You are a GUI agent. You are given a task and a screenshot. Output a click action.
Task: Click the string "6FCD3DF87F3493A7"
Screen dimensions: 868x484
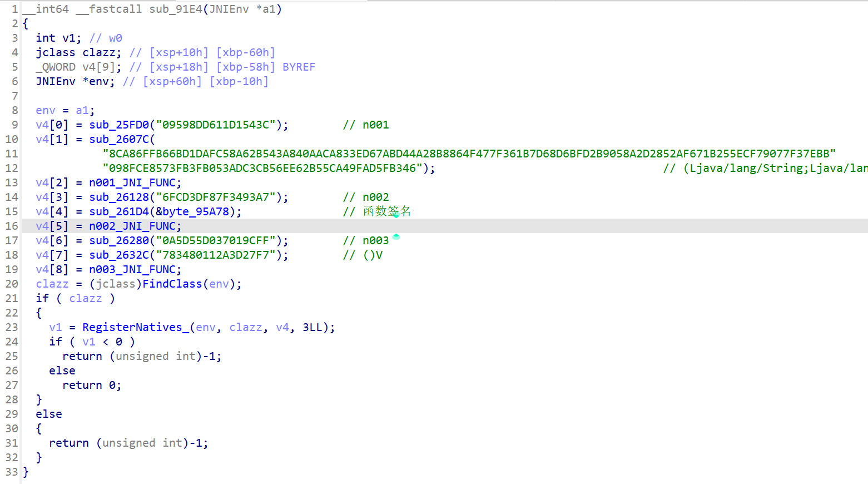point(216,197)
